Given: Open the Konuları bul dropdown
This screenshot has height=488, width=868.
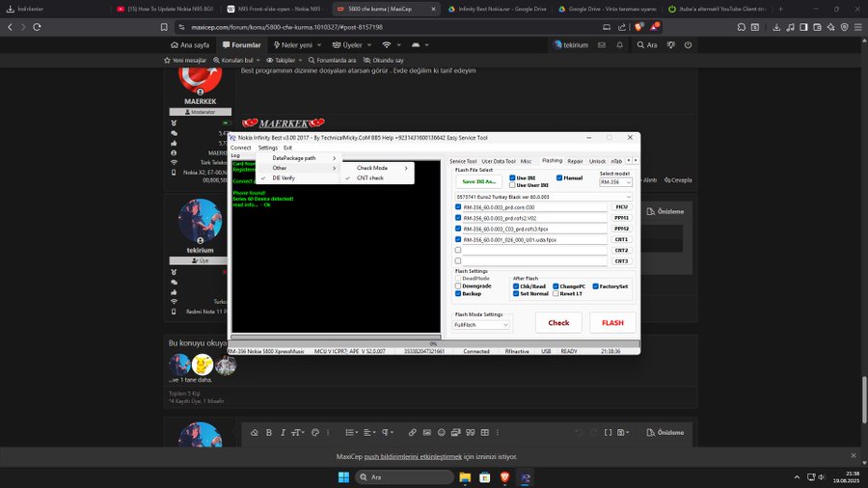Looking at the screenshot, I should coord(236,61).
